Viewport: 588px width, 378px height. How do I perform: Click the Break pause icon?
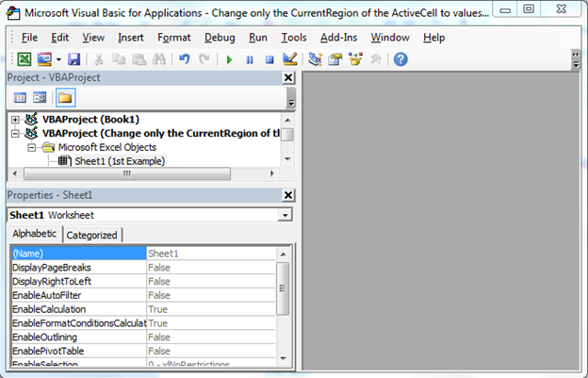[250, 59]
